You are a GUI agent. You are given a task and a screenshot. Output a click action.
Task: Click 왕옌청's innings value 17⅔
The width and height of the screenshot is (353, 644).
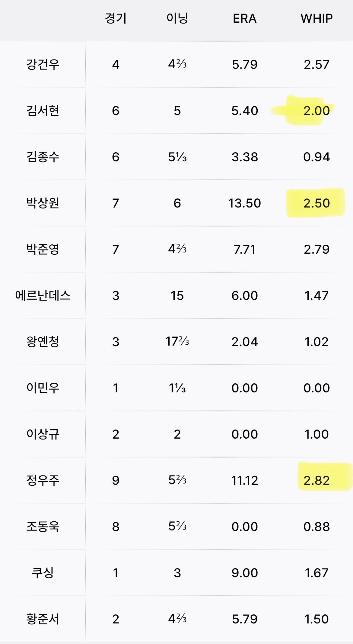pyautogui.click(x=177, y=342)
